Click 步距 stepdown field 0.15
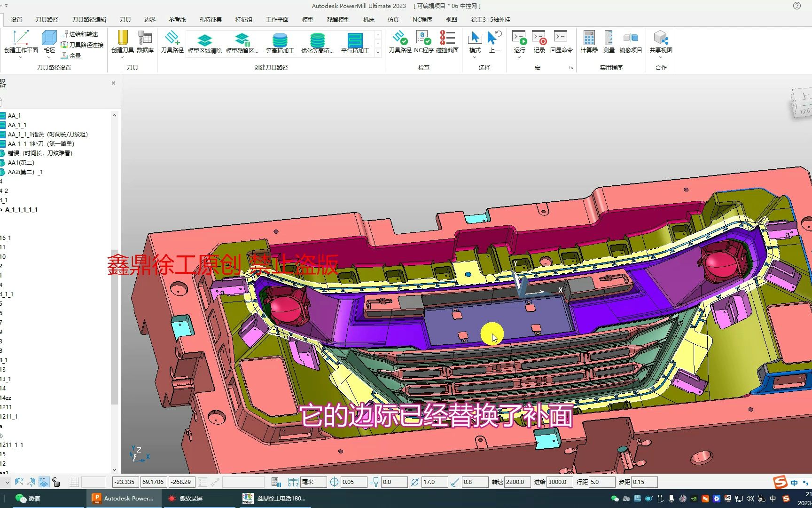 click(644, 482)
